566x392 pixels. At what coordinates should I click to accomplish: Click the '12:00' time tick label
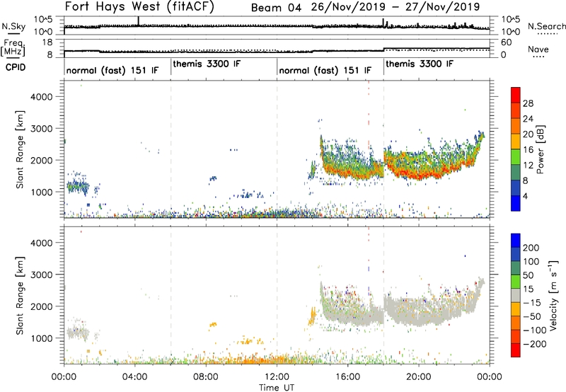(277, 376)
